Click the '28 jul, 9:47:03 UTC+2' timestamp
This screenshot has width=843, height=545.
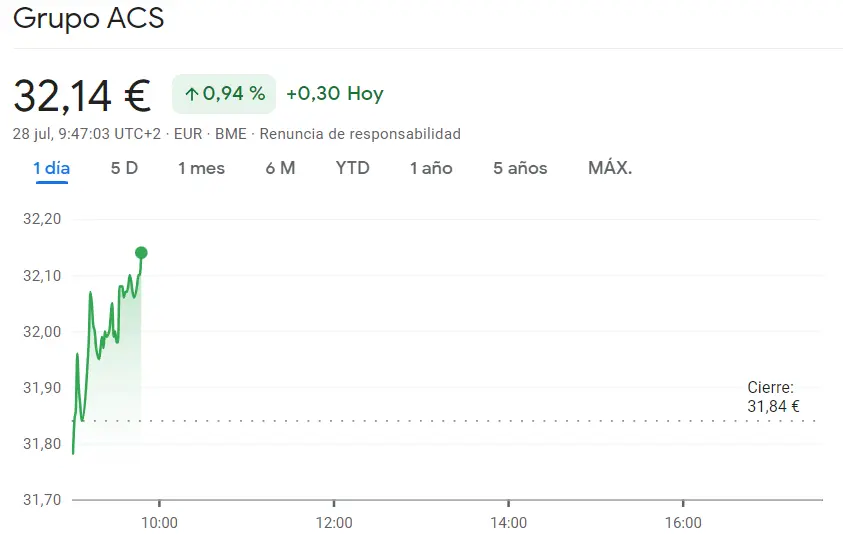pos(87,134)
